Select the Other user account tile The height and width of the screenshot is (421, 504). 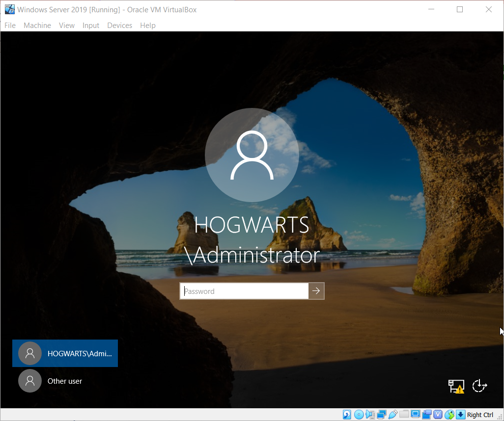pyautogui.click(x=65, y=381)
